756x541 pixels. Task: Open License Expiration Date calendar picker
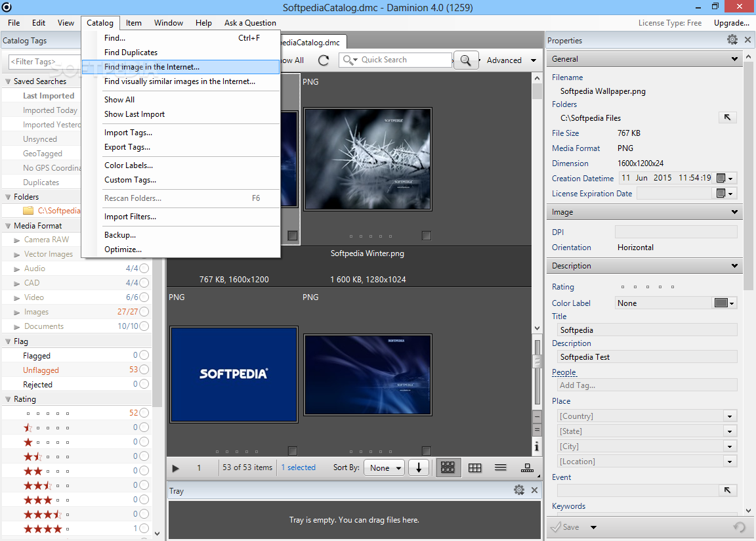725,193
